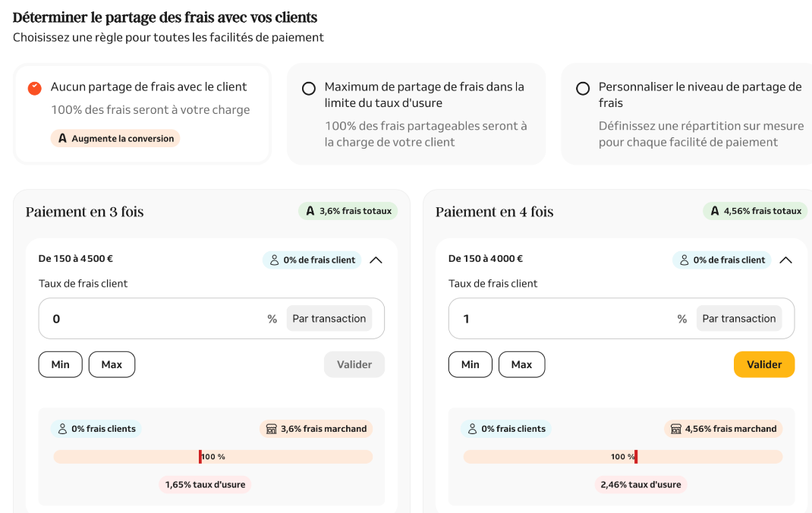The width and height of the screenshot is (812, 513).
Task: Click person icon in 4 fois '0% de frais client' badge
Action: tap(684, 260)
